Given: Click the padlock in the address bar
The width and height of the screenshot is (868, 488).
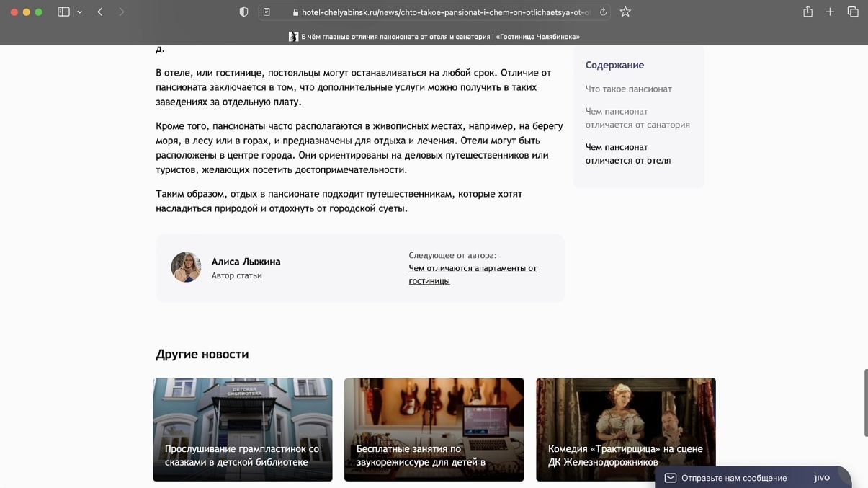Looking at the screenshot, I should pyautogui.click(x=295, y=12).
